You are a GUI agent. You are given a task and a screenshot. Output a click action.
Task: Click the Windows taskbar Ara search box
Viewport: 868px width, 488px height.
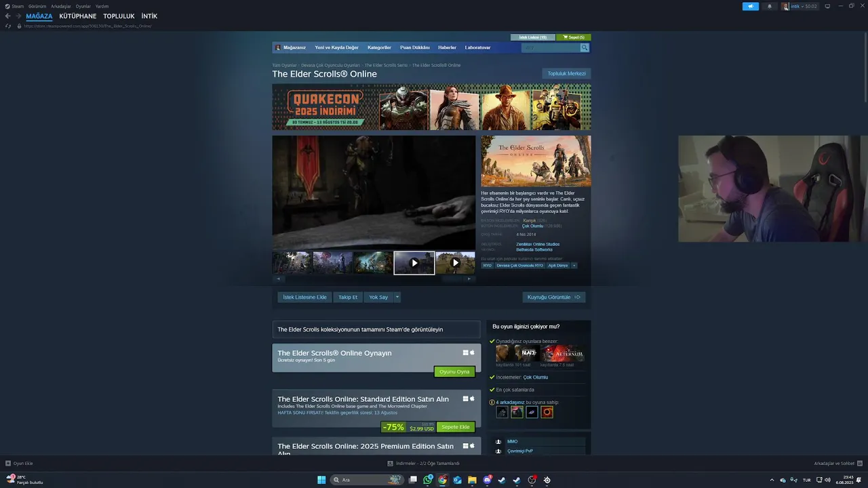(366, 480)
